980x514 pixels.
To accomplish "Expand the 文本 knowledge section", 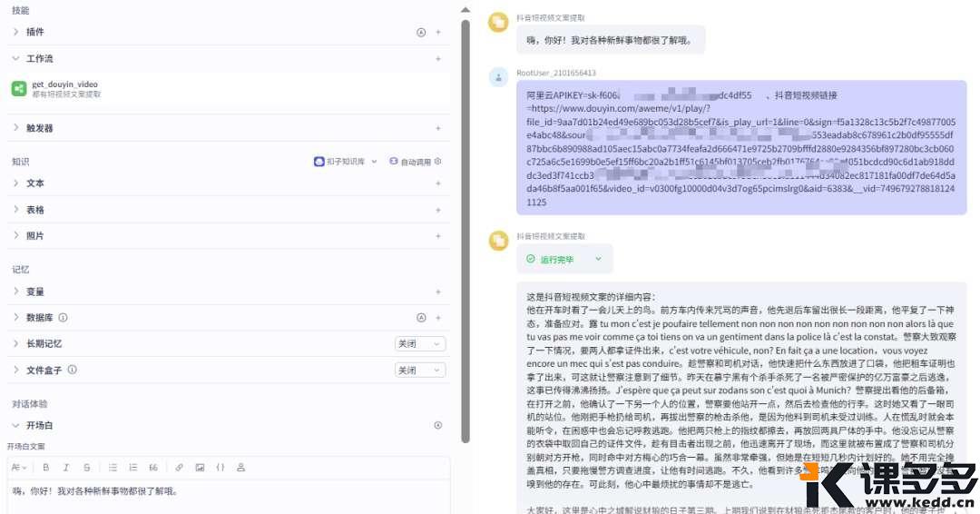I will pos(16,183).
